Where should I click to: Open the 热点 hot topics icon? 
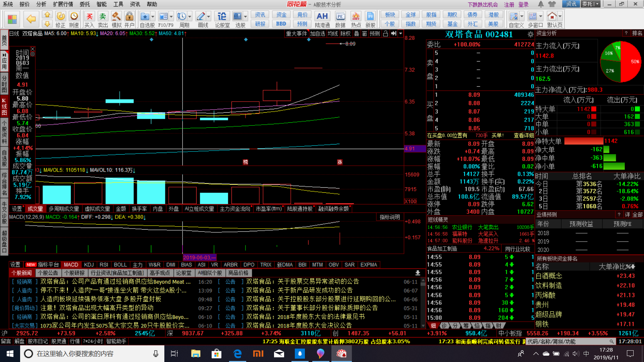(356, 19)
